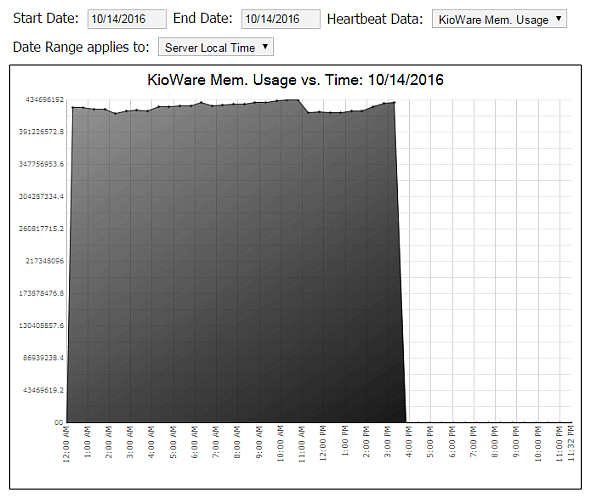This screenshot has width=591, height=498.
Task: Click the 1:00 PM x-axis label
Action: coord(345,442)
